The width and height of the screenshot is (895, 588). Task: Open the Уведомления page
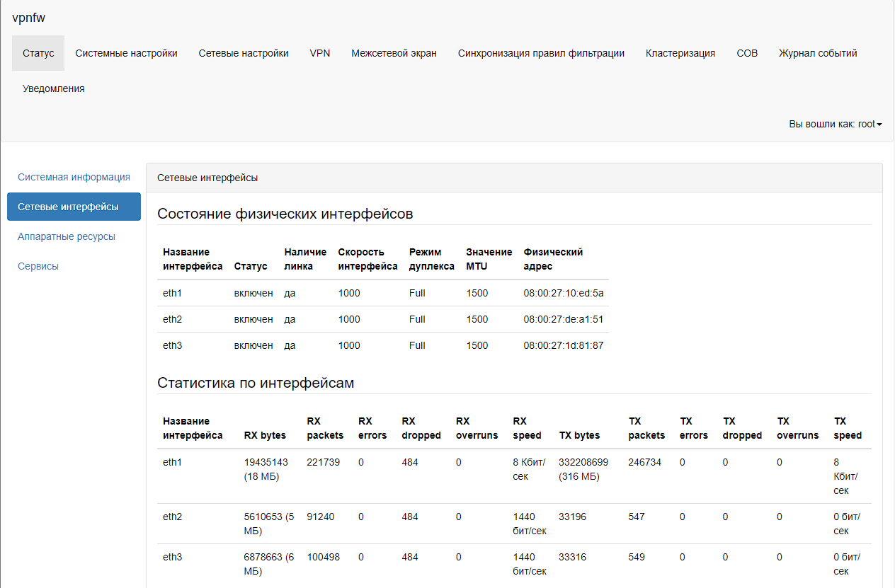pyautogui.click(x=53, y=88)
